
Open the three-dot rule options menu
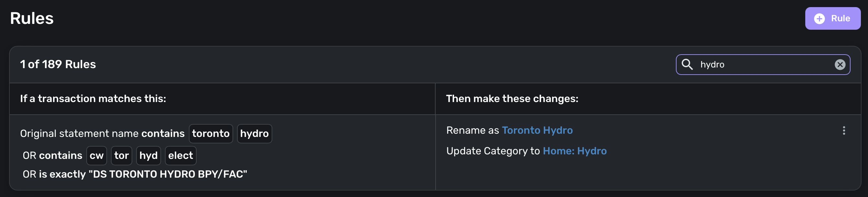(844, 130)
